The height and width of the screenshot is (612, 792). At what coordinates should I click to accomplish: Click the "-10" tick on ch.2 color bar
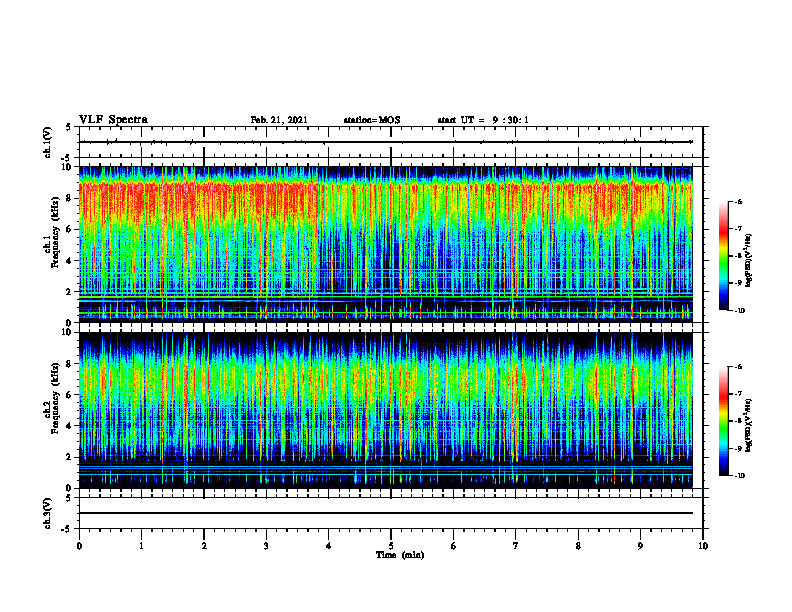pos(739,476)
